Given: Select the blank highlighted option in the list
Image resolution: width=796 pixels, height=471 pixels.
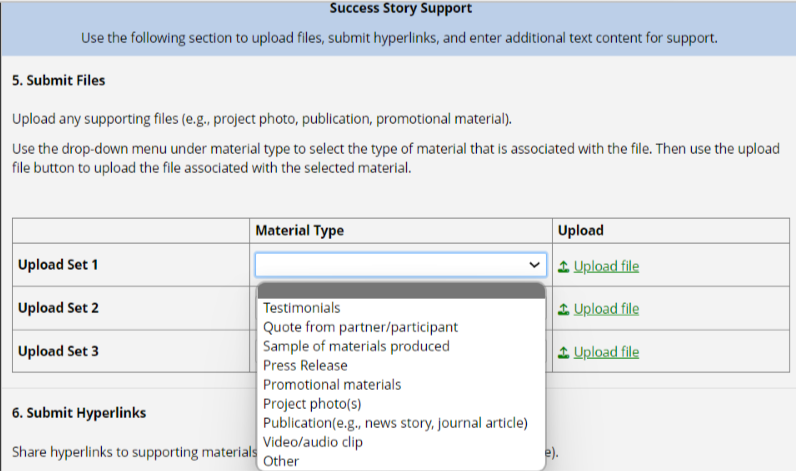Looking at the screenshot, I should click(x=401, y=291).
